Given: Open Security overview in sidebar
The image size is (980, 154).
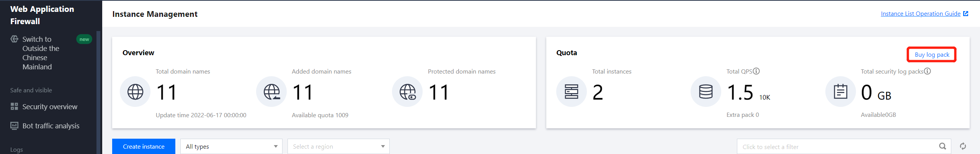Looking at the screenshot, I should click(50, 106).
